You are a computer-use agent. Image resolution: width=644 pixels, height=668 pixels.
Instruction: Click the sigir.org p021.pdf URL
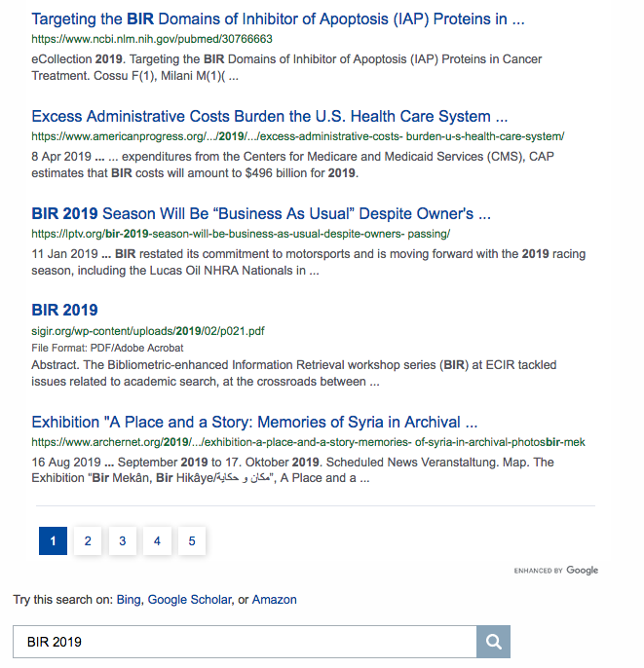(x=147, y=331)
